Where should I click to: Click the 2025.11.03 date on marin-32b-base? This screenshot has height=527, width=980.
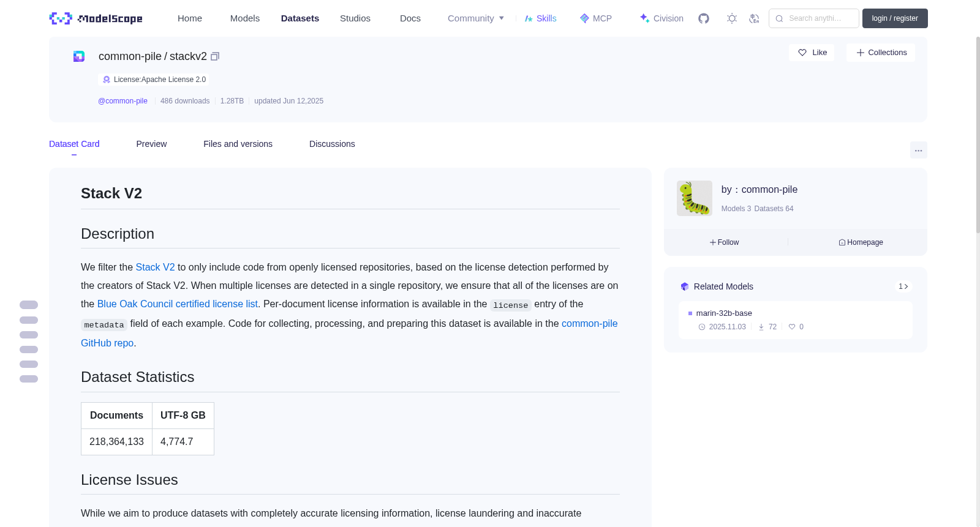(727, 327)
